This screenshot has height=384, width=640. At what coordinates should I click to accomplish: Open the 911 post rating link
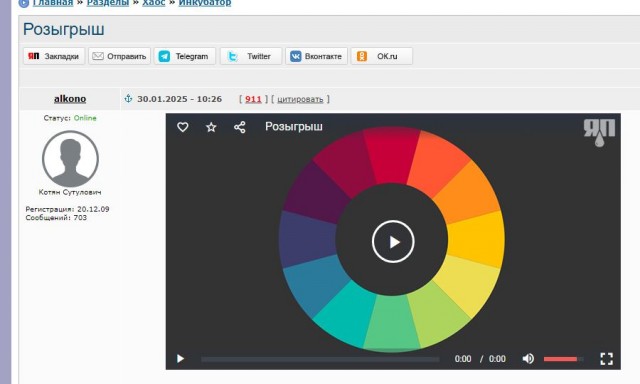(253, 99)
